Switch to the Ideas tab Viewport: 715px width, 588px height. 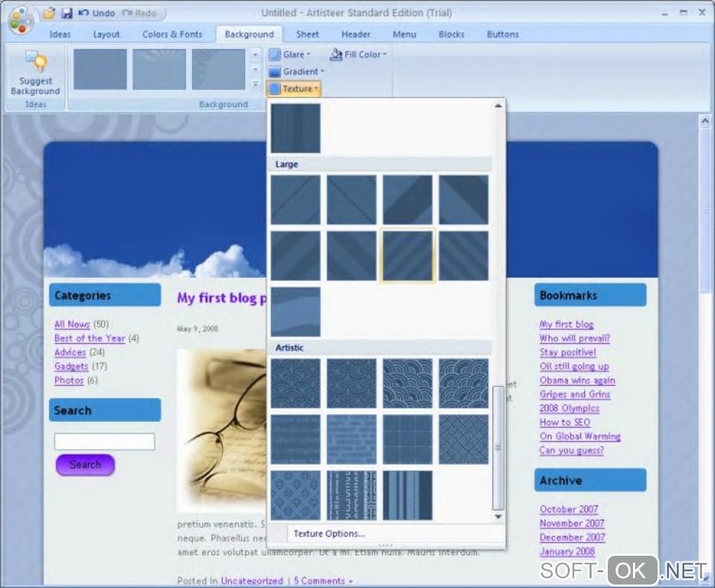(x=60, y=34)
